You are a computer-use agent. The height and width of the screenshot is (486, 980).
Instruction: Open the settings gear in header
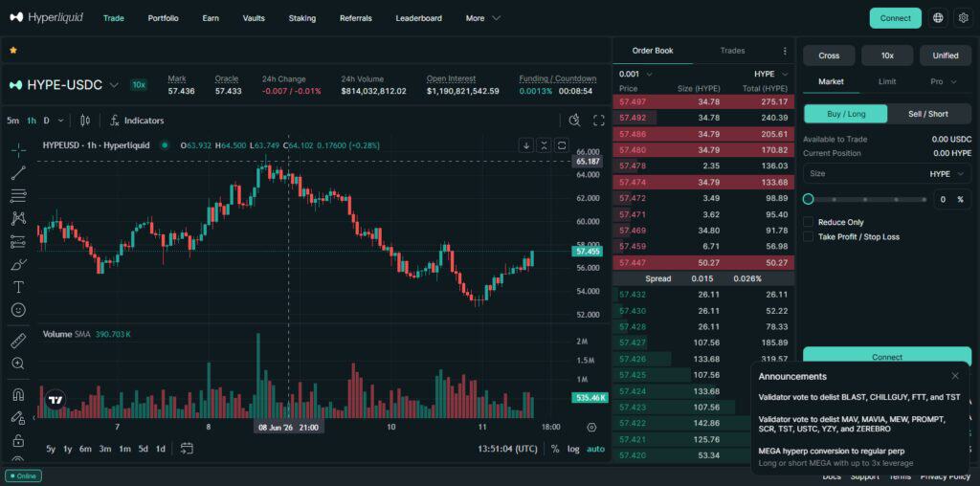click(963, 18)
